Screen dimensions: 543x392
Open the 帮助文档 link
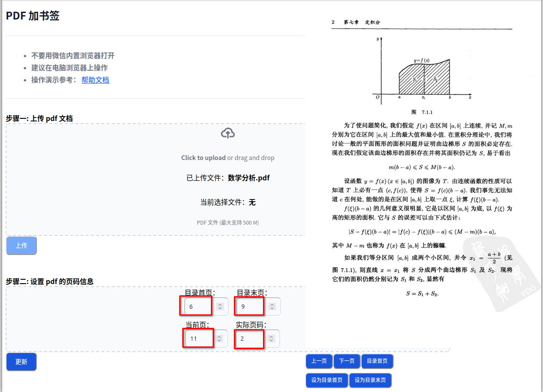[95, 80]
